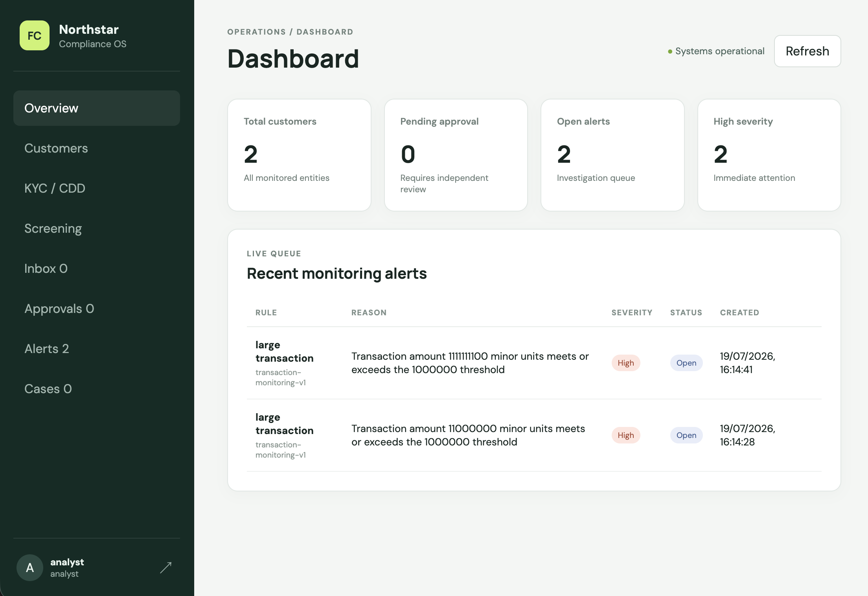Click large transaction rule in the 16:14:41 row
Screen dimensions: 868x596
[x=284, y=351]
